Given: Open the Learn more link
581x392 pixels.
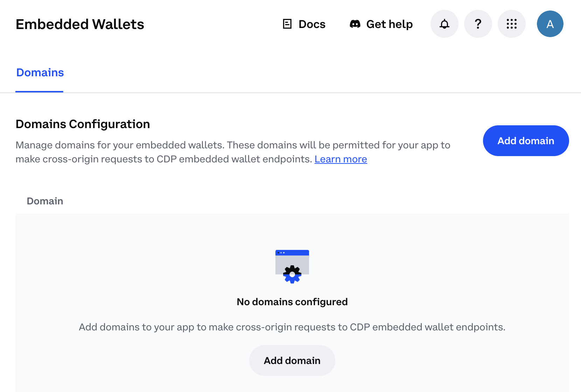Looking at the screenshot, I should click(x=341, y=159).
